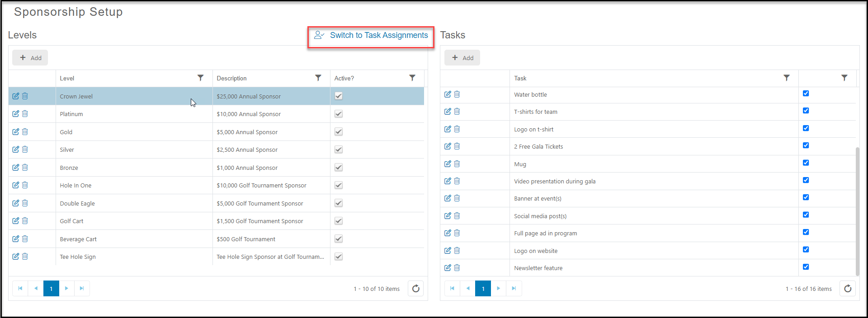Open filter for Level column
This screenshot has width=868, height=318.
coord(200,78)
